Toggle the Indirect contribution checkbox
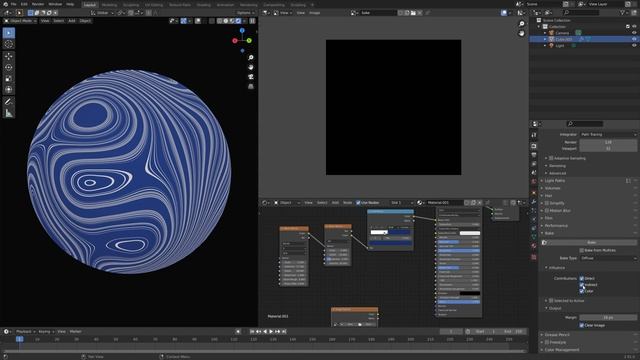The image size is (640, 360). coord(582,284)
